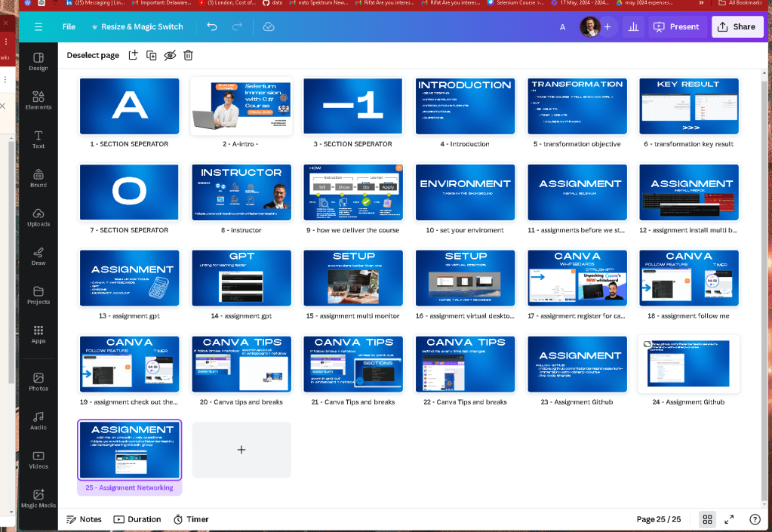772x532 pixels.
Task: Open the Magic Media panel
Action: click(x=38, y=498)
